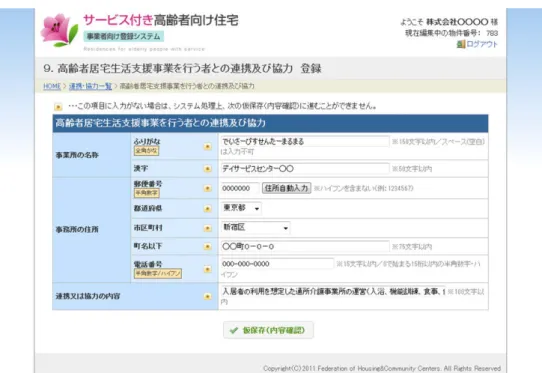This screenshot has height=373, width=542.
Task: Focus the 郵便番号 postal code field
Action: [x=240, y=188]
